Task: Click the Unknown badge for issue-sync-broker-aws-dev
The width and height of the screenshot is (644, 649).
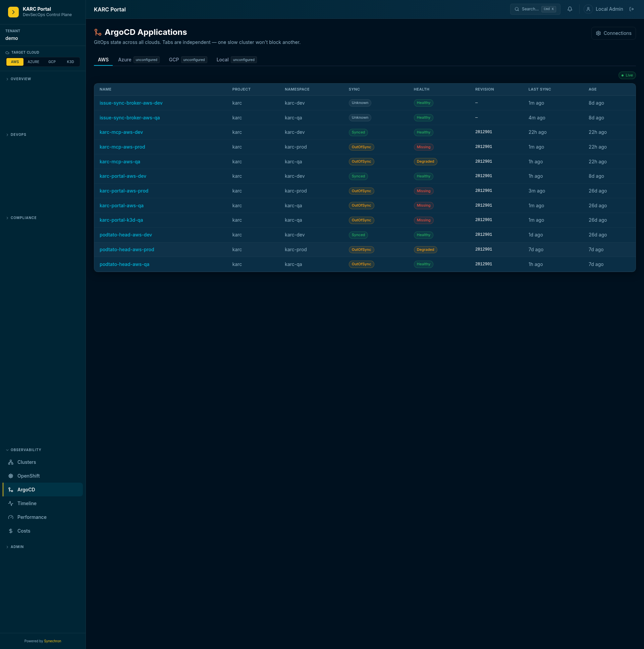Action: tap(360, 103)
